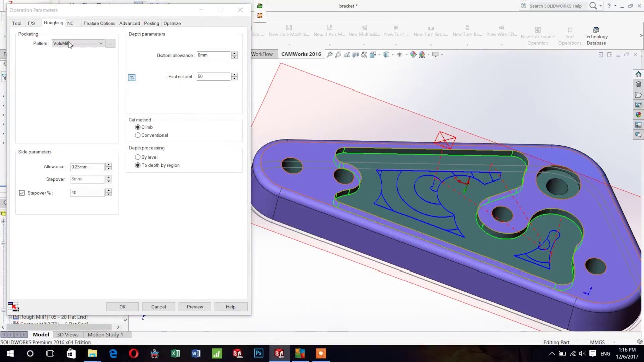Open the Motion Study 1 tab
The height and width of the screenshot is (362, 644).
105,335
